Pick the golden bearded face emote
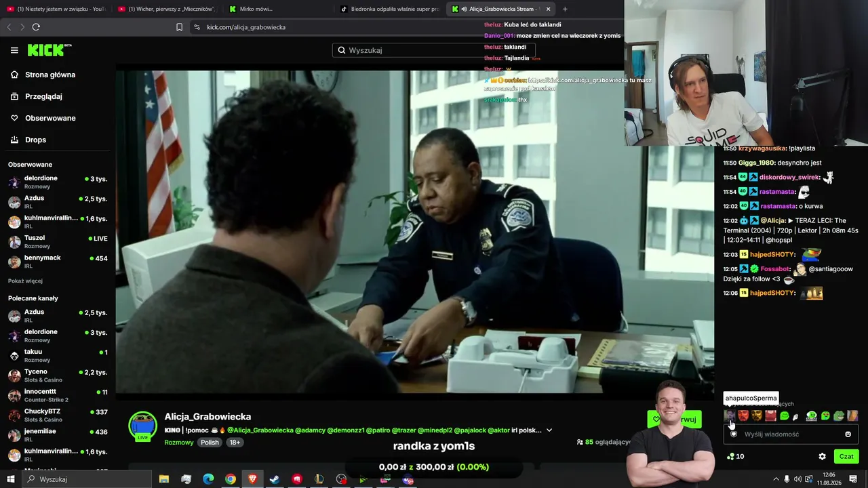The width and height of the screenshot is (868, 488). pos(757,415)
